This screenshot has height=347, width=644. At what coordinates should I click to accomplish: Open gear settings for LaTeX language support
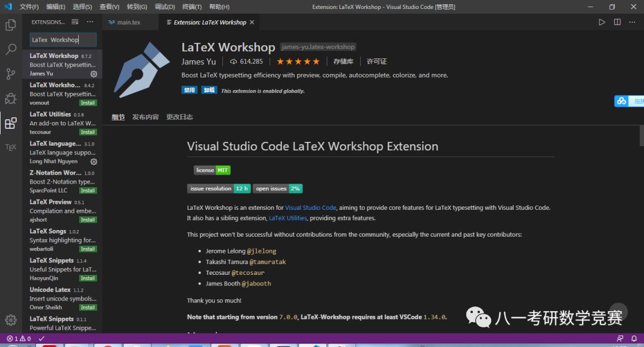94,162
